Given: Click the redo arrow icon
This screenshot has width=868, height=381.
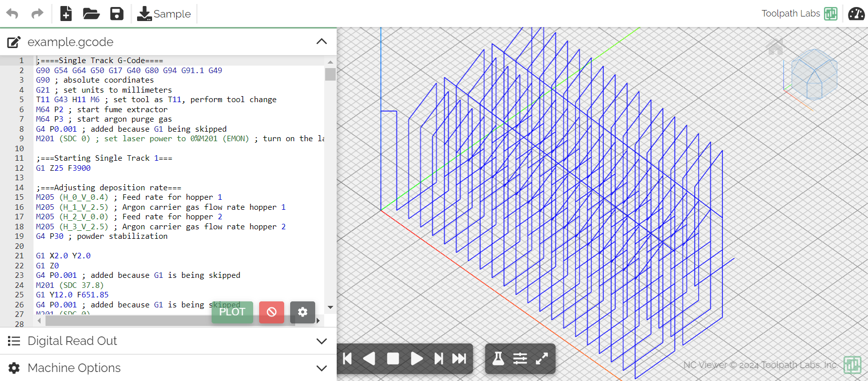Looking at the screenshot, I should pos(38,14).
